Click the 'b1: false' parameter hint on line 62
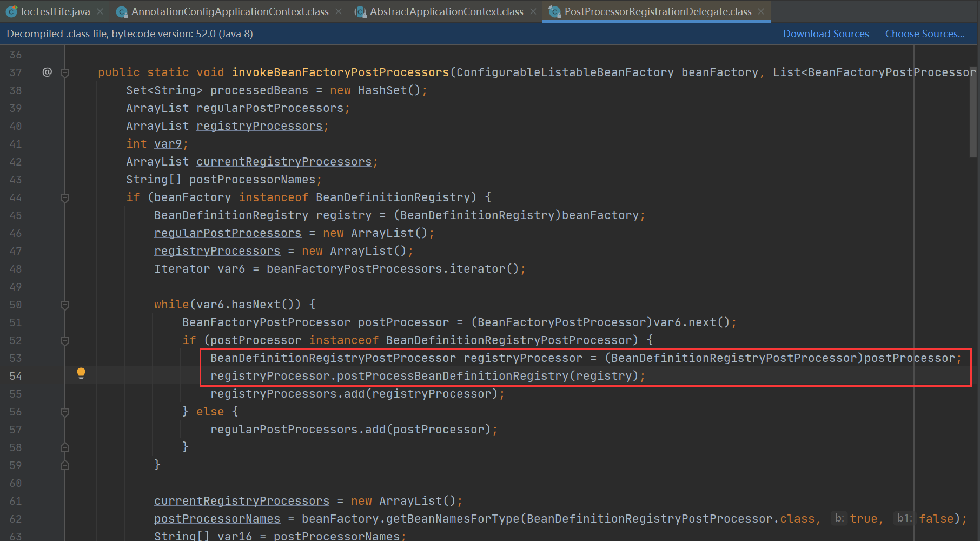Viewport: 980px width, 541px height. (904, 518)
